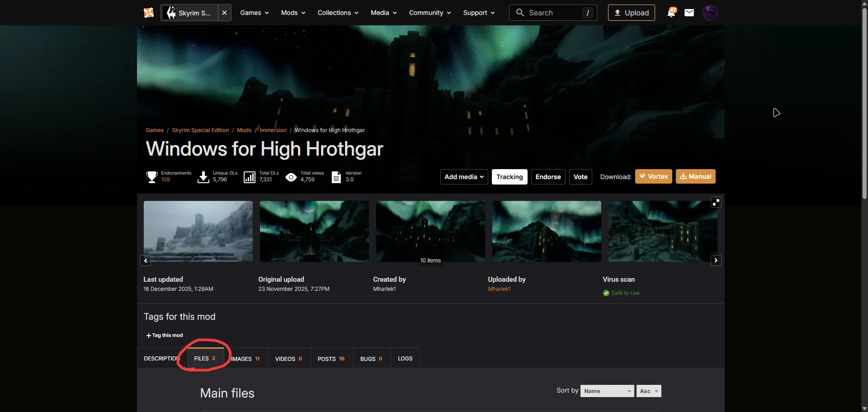Click the Total views eye icon
This screenshot has width=868, height=412.
(x=291, y=177)
